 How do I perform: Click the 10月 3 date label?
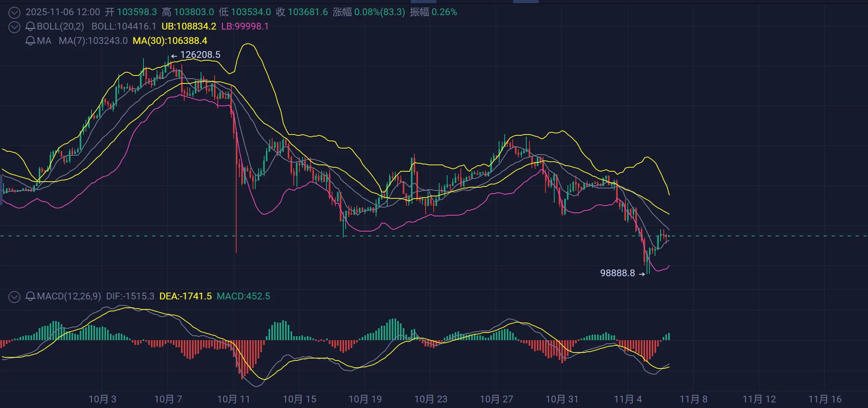(102, 399)
